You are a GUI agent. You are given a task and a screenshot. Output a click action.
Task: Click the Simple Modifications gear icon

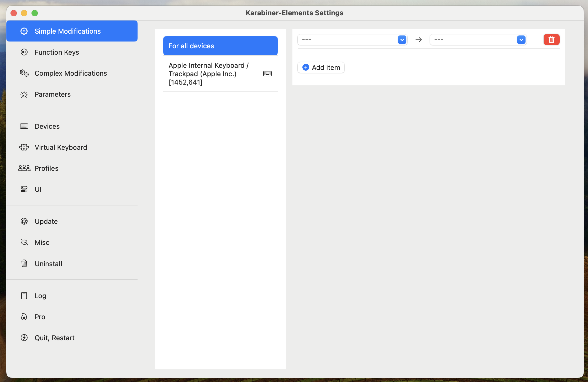tap(24, 31)
